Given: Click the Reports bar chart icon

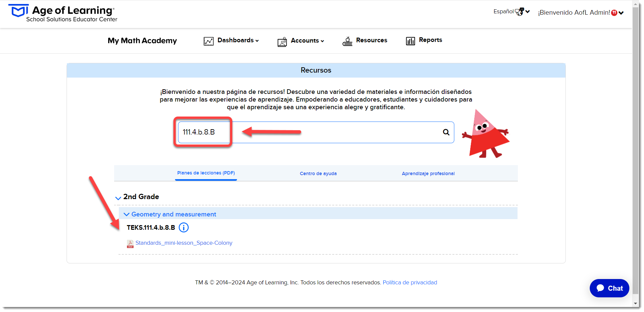Looking at the screenshot, I should coord(410,41).
